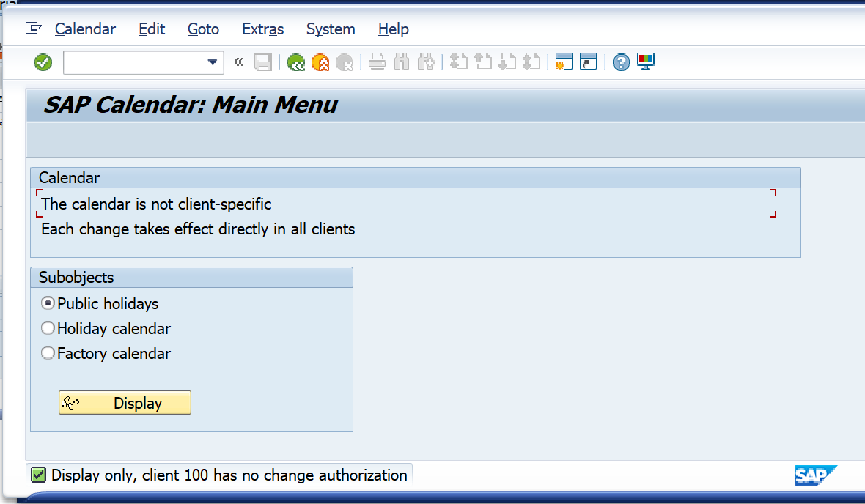The width and height of the screenshot is (865, 504).
Task: Open the System menu
Action: click(331, 29)
